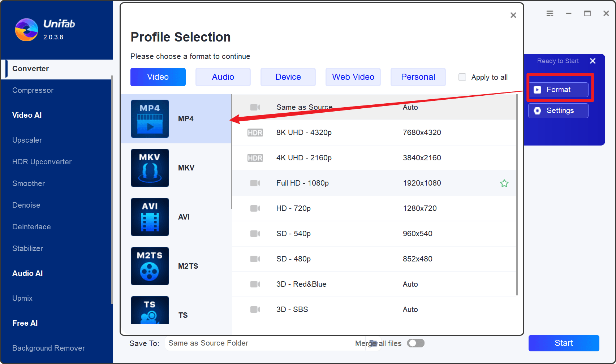Select the 4K UHD - 2160p profile
The height and width of the screenshot is (364, 616).
coord(374,158)
